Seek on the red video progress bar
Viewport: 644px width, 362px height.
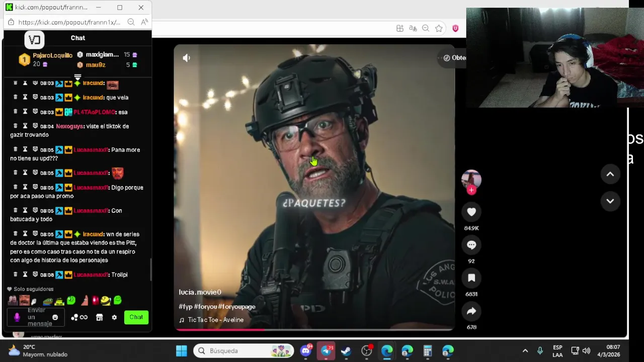click(314, 330)
